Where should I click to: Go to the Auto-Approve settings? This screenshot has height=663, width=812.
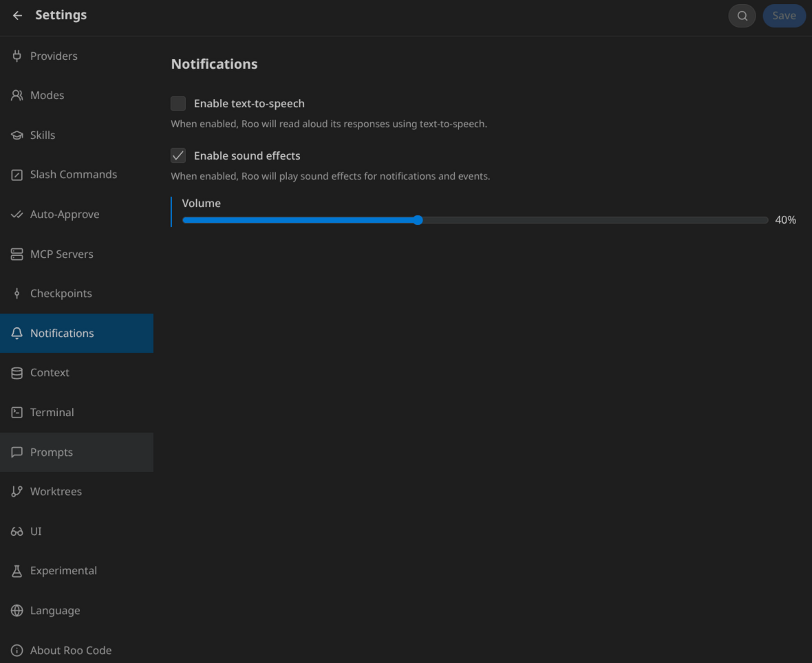[x=65, y=215]
